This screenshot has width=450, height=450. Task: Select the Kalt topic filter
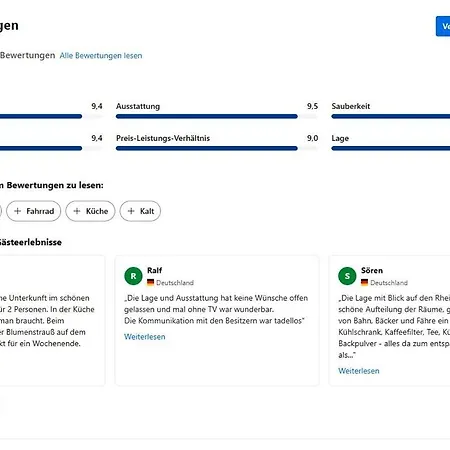[x=140, y=211]
